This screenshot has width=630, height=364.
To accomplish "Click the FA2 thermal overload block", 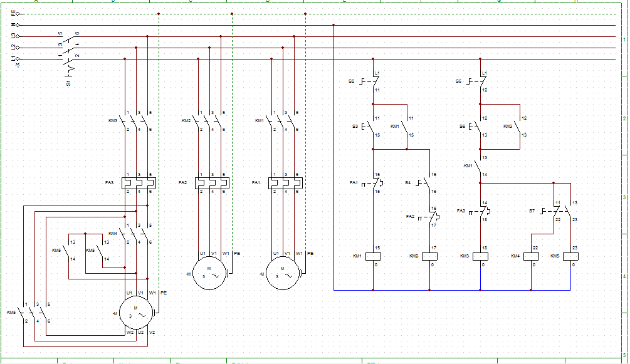I will point(211,182).
